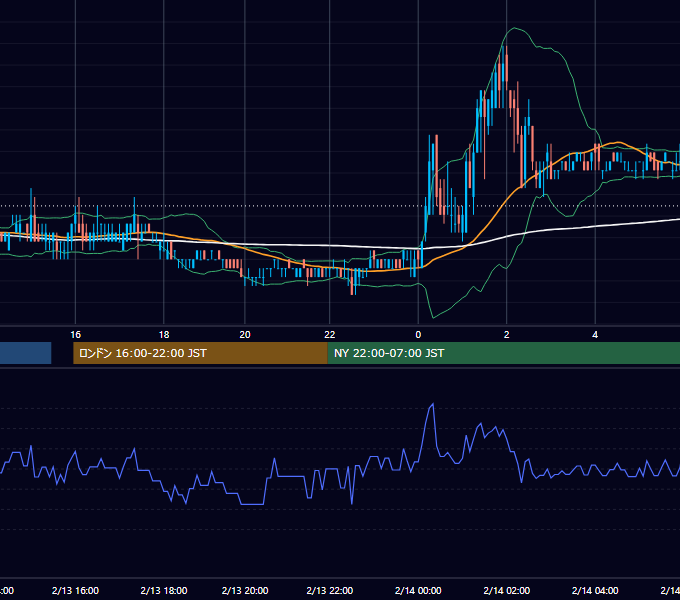Click the 2/14 04:00 date label
This screenshot has height=600, width=680.
(595, 590)
